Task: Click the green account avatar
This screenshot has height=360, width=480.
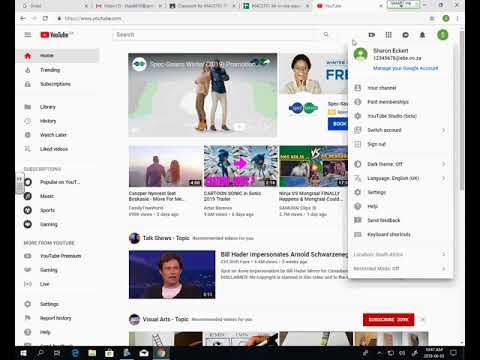Action: tap(442, 35)
